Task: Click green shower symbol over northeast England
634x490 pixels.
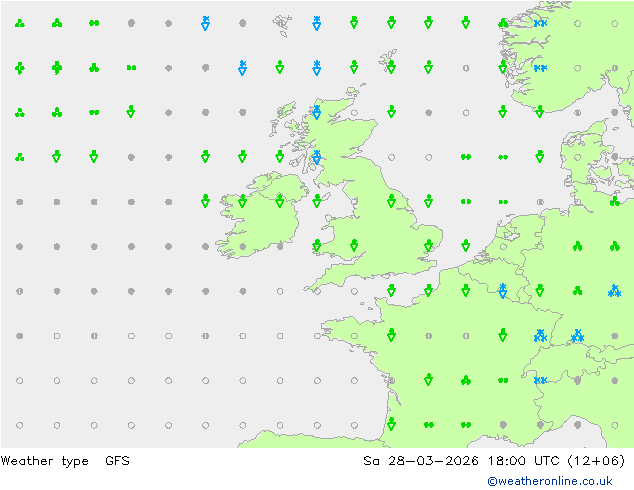Action: point(391,201)
